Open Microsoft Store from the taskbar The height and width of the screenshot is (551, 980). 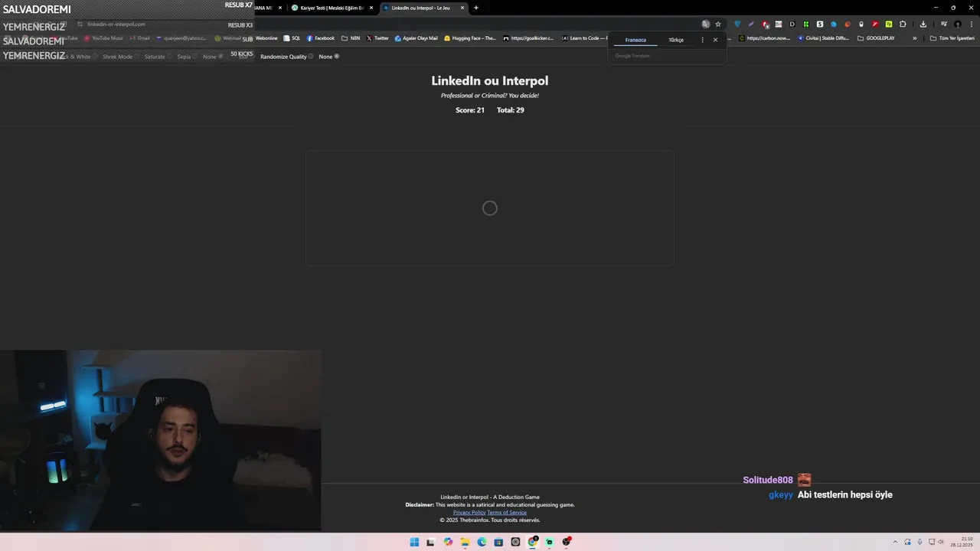click(x=498, y=542)
